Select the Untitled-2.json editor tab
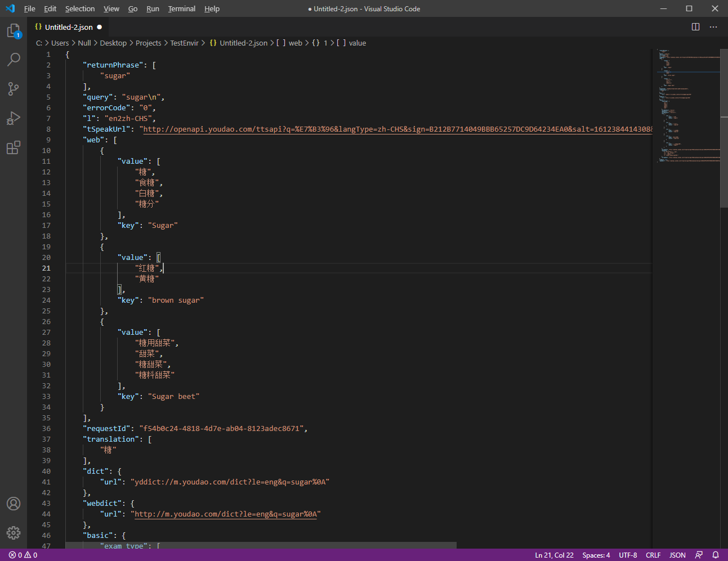The height and width of the screenshot is (561, 728). [x=68, y=27]
